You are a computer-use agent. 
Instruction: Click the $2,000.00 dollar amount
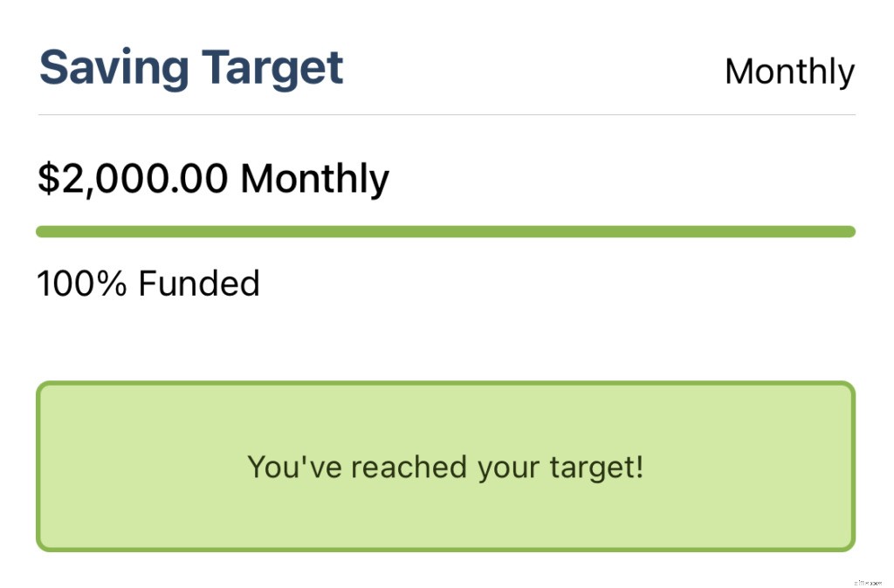point(133,179)
